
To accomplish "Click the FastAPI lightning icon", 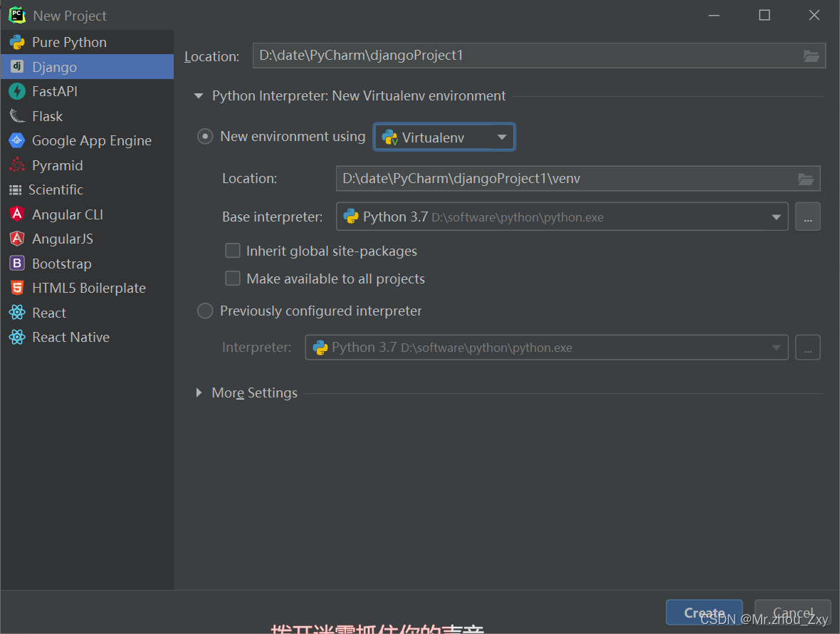I will (x=17, y=91).
